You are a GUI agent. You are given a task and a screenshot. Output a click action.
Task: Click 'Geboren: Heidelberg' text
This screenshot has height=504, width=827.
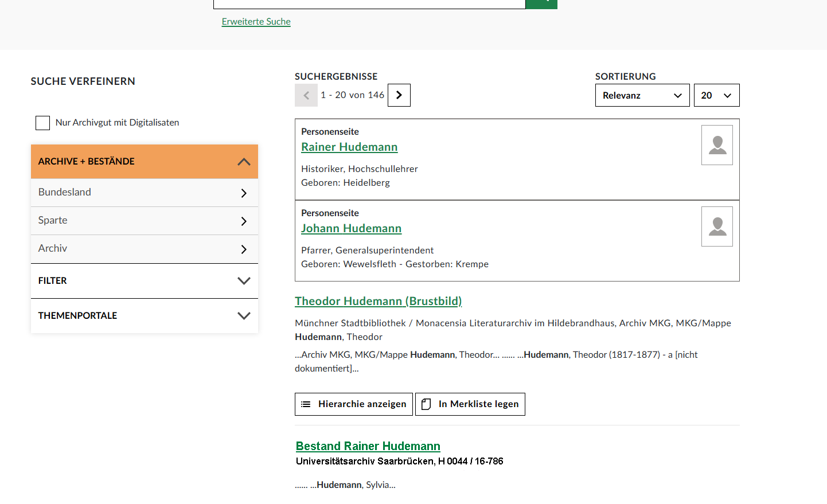click(x=345, y=183)
